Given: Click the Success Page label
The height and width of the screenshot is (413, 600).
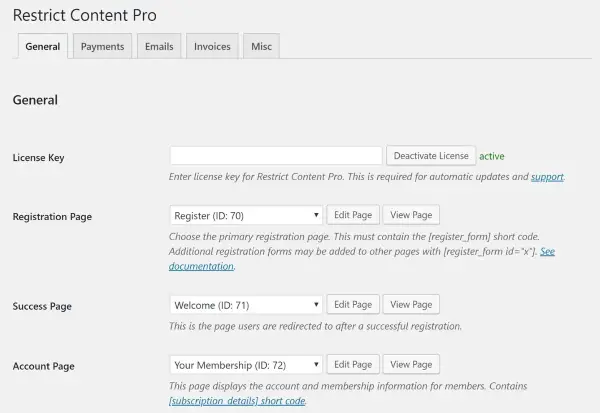Looking at the screenshot, I should (x=42, y=306).
